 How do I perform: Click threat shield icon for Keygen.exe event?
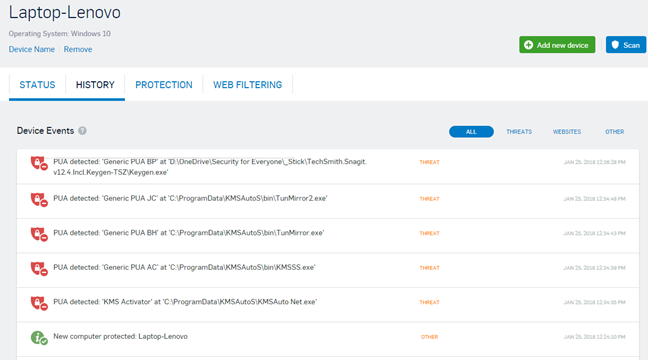coord(39,163)
